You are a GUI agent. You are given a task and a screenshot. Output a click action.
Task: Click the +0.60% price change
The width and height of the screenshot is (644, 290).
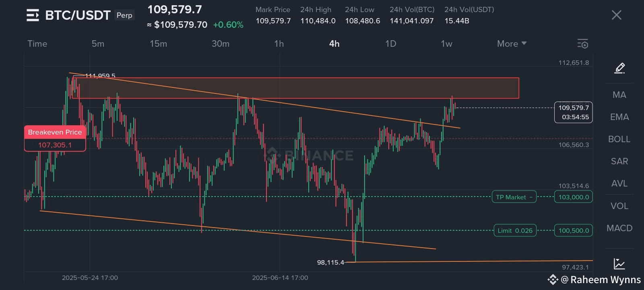point(228,25)
